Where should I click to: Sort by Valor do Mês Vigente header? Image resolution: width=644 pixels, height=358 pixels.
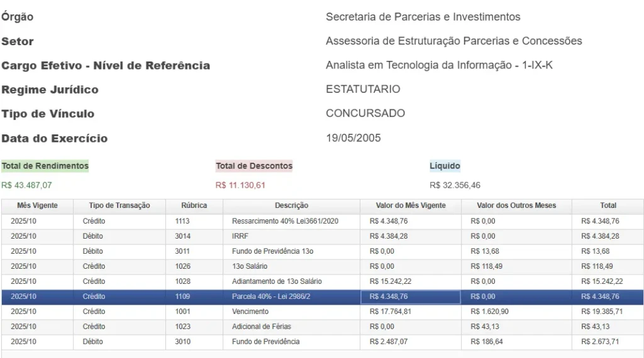410,205
